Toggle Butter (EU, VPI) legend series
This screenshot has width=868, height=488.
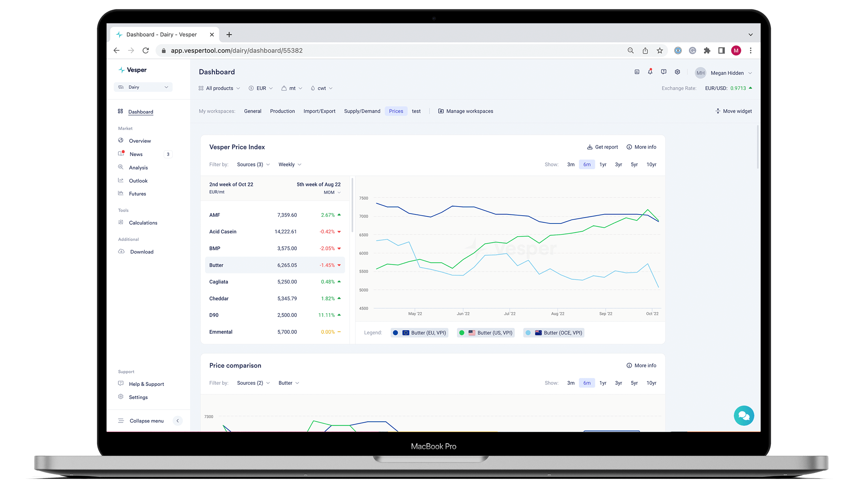pos(419,333)
